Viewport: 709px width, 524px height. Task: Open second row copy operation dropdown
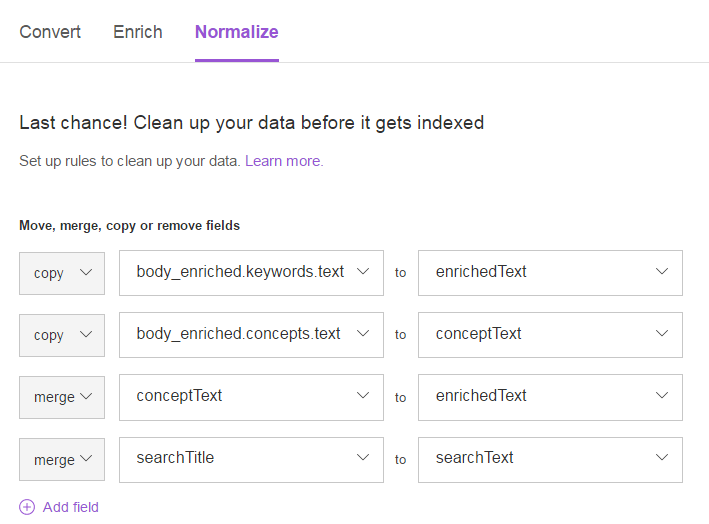point(62,335)
